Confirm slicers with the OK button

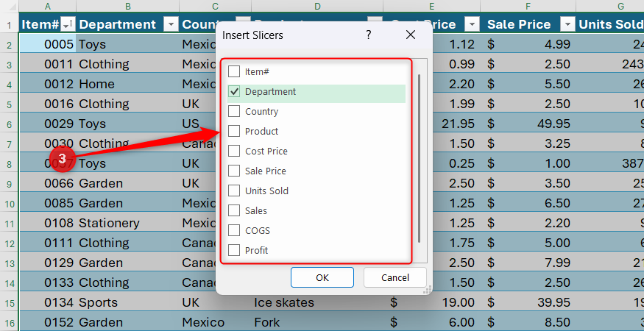coord(322,277)
